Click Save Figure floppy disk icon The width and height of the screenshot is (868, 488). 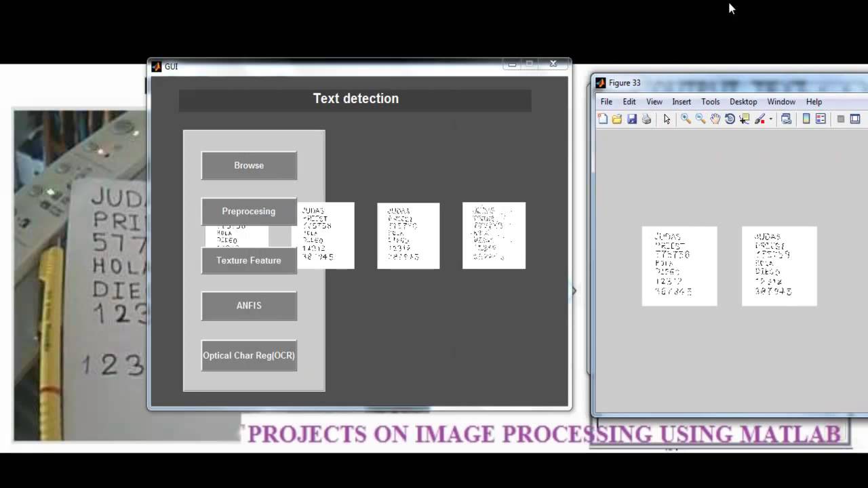pos(632,119)
